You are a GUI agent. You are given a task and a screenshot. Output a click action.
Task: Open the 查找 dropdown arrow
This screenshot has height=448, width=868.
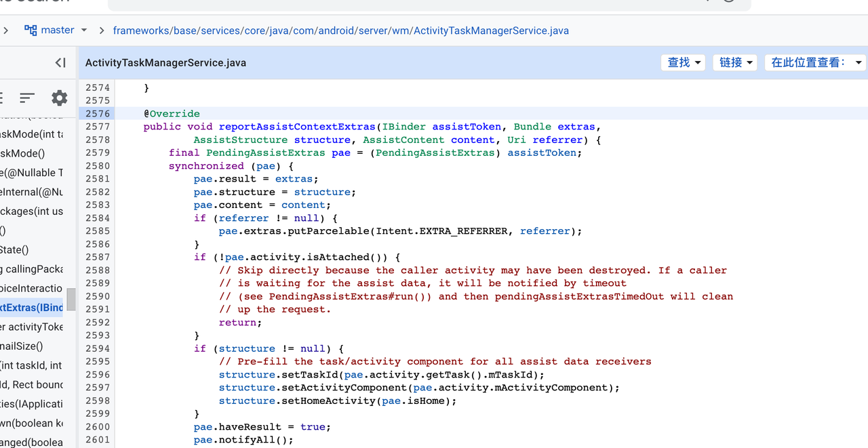click(x=697, y=62)
